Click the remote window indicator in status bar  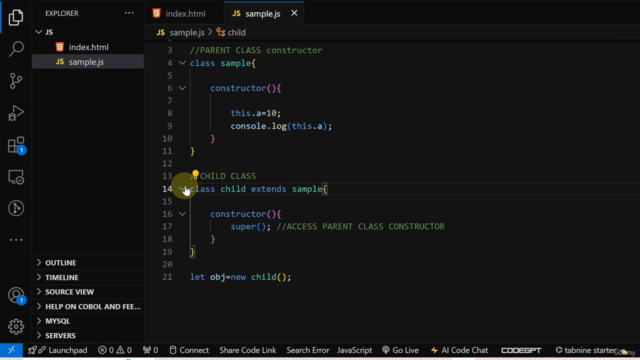coord(11,350)
